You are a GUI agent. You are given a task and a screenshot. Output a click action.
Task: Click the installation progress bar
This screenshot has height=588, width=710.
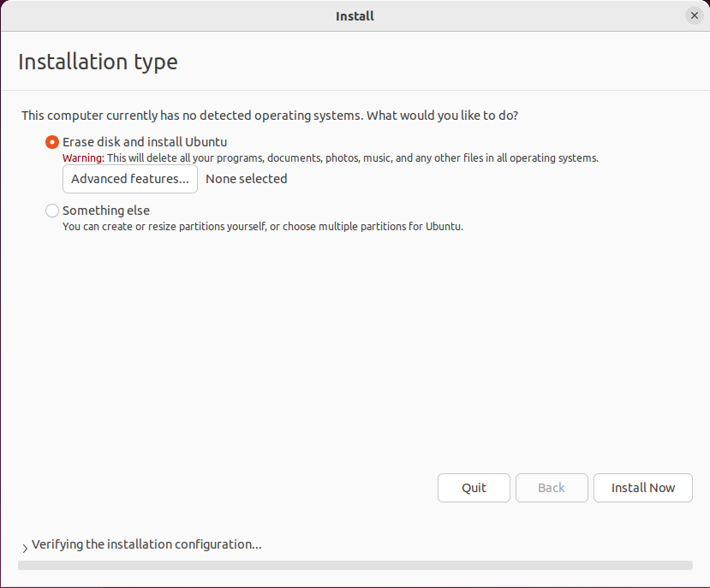[355, 566]
